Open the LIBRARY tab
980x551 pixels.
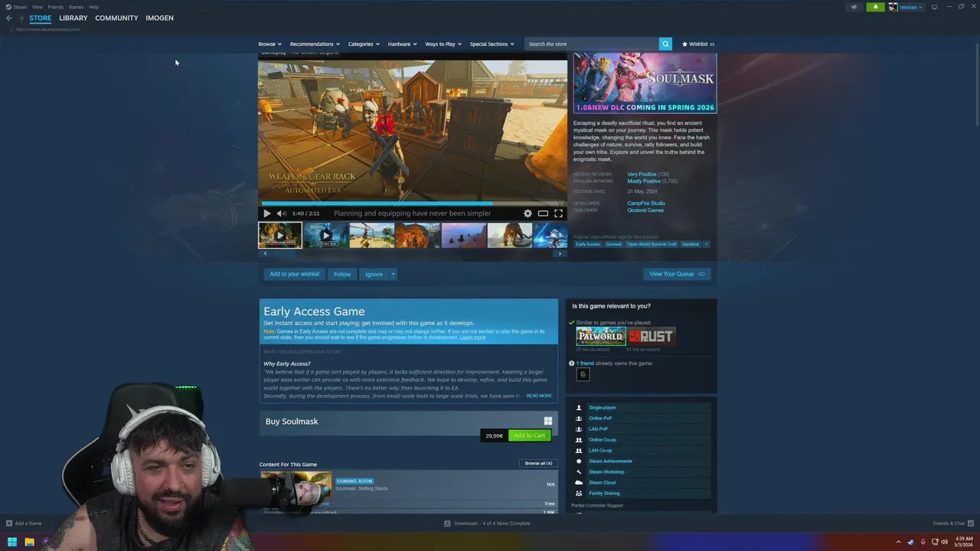73,18
